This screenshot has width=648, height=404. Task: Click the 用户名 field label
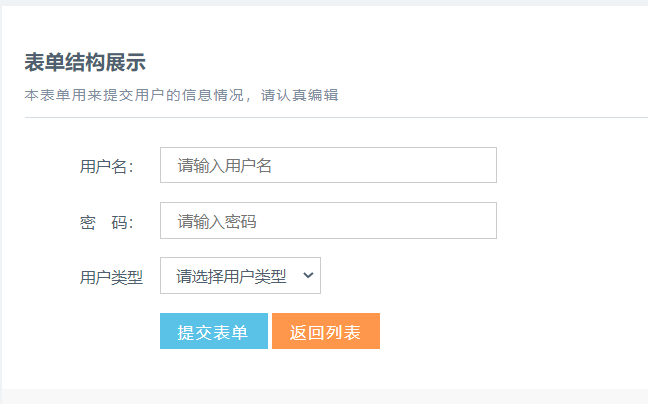coord(106,166)
